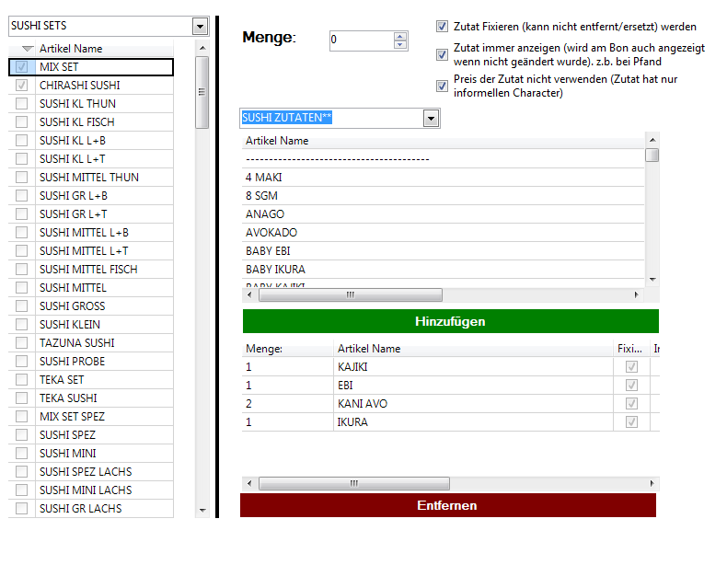The width and height of the screenshot is (727, 588).
Task: Uncheck the Zutat immer anzeigen option
Action: pyautogui.click(x=443, y=54)
